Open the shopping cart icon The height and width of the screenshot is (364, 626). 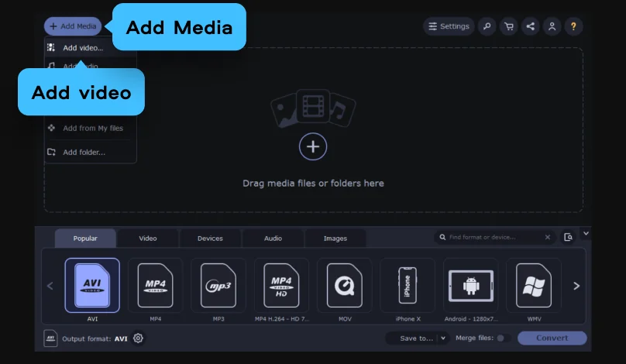508,26
